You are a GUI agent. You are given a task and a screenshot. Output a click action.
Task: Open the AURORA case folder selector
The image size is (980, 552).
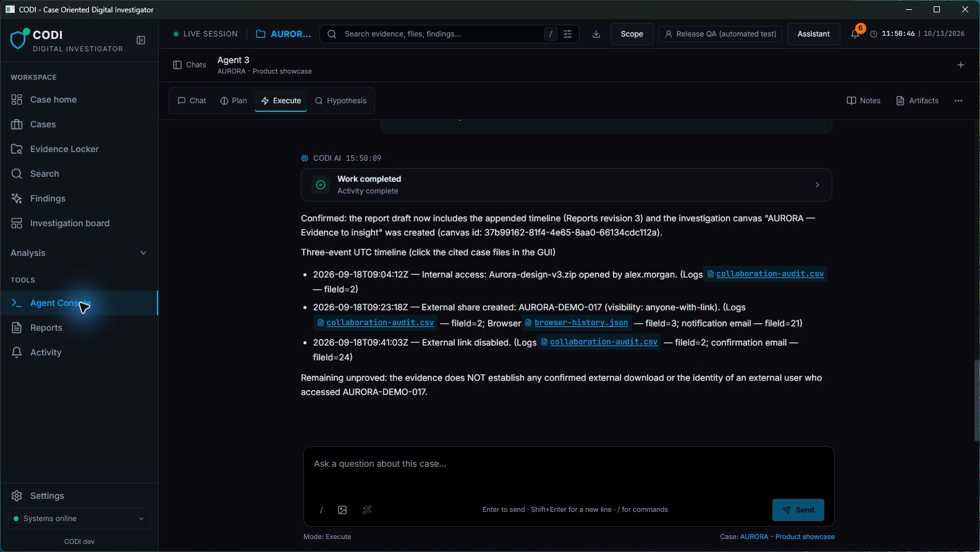284,34
